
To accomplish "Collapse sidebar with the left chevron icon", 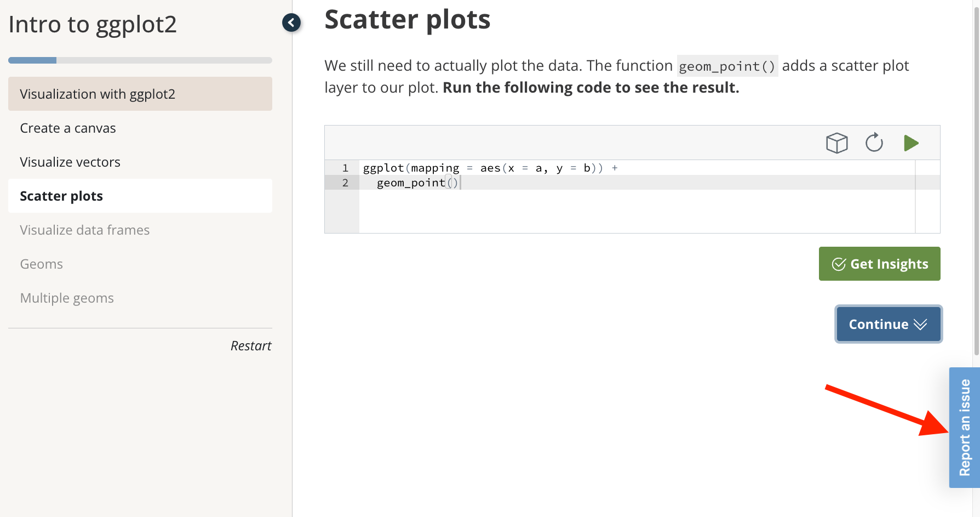I will point(291,22).
